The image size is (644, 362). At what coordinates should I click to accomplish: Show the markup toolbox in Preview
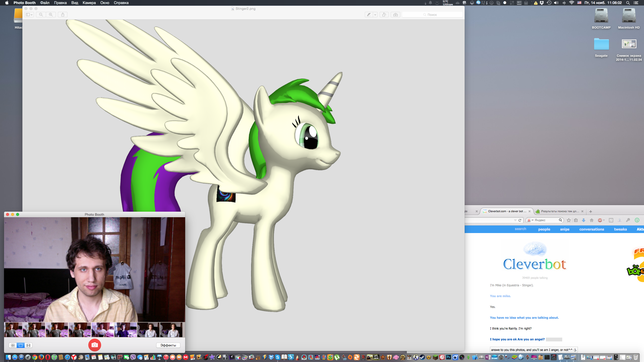tap(395, 15)
